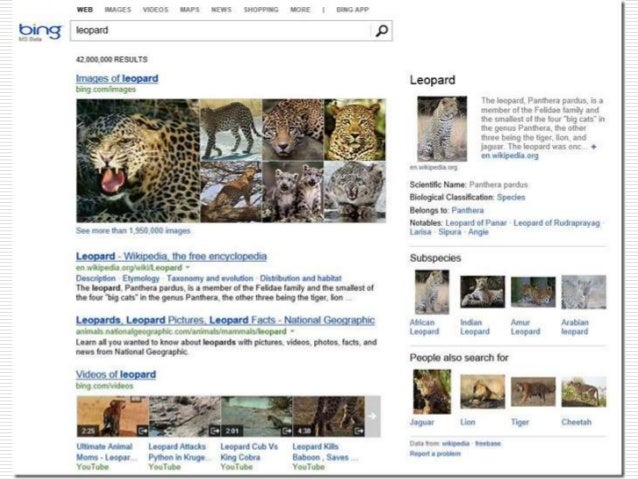Open the Leopard Wikipedia result title
The image size is (638, 479).
click(x=171, y=256)
